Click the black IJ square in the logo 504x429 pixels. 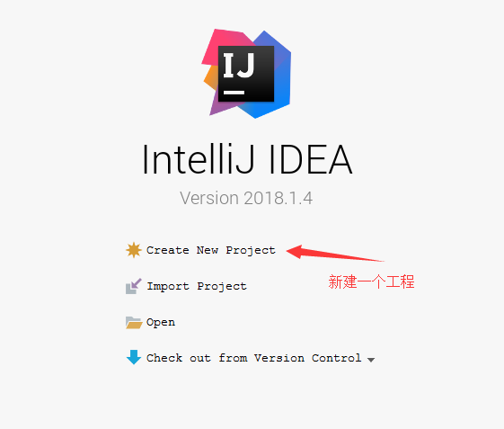(x=246, y=74)
